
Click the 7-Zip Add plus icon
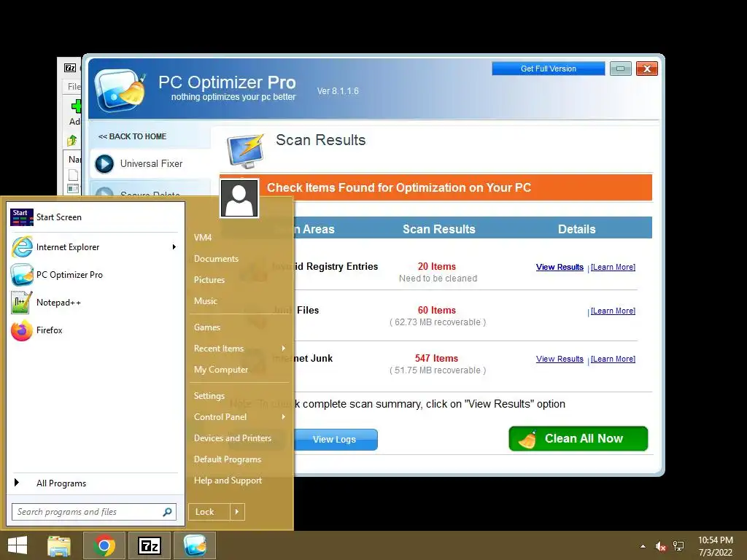76,106
